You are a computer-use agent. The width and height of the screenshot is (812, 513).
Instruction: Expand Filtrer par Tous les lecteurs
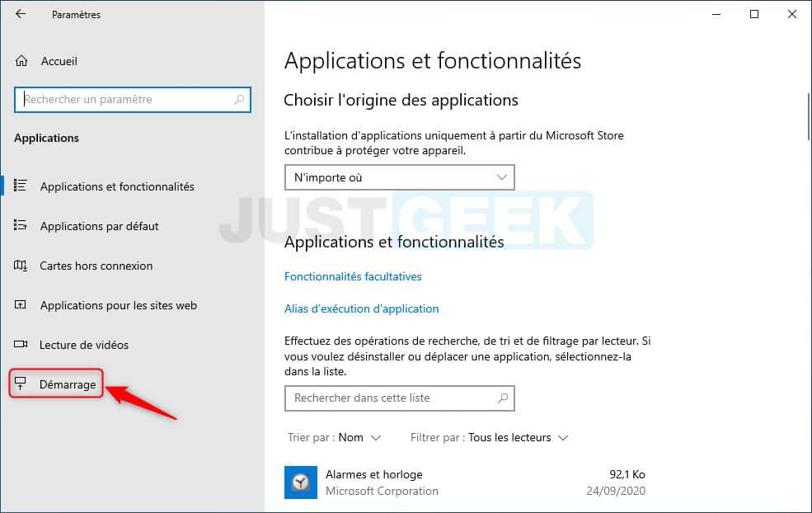(489, 437)
